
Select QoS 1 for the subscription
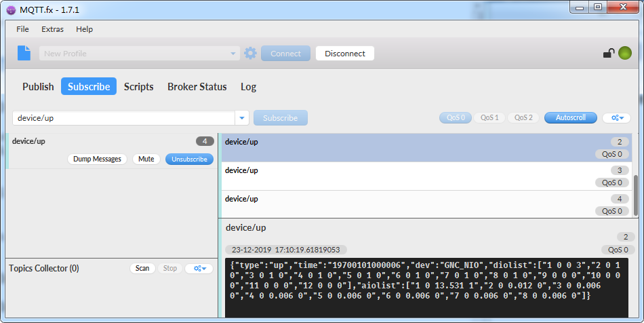pos(489,118)
